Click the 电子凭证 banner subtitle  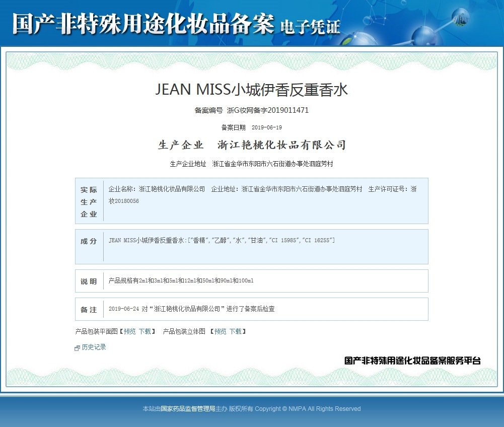pos(310,27)
